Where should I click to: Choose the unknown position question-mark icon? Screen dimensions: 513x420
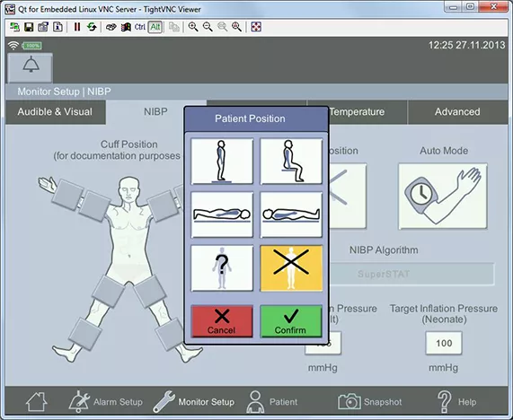[222, 268]
